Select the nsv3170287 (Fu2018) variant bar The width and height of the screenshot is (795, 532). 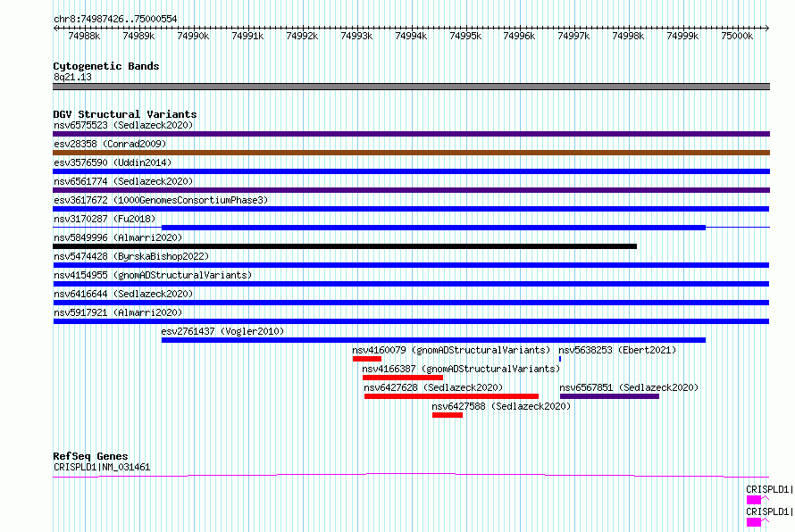433,228
